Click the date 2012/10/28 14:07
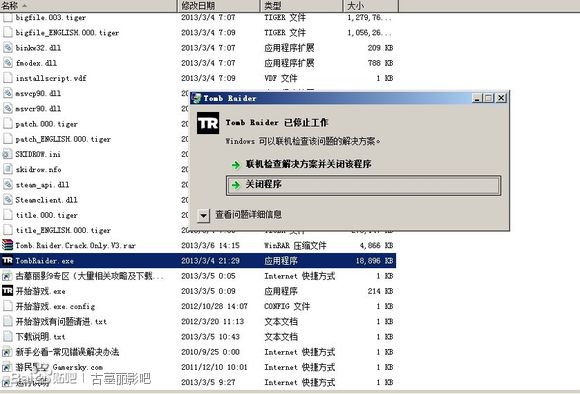 (214, 306)
